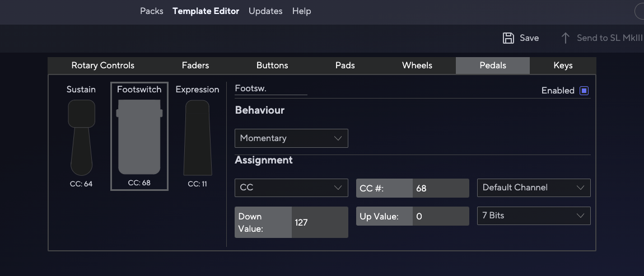Open the Default Channel dropdown
The height and width of the screenshot is (276, 644).
[x=534, y=188]
